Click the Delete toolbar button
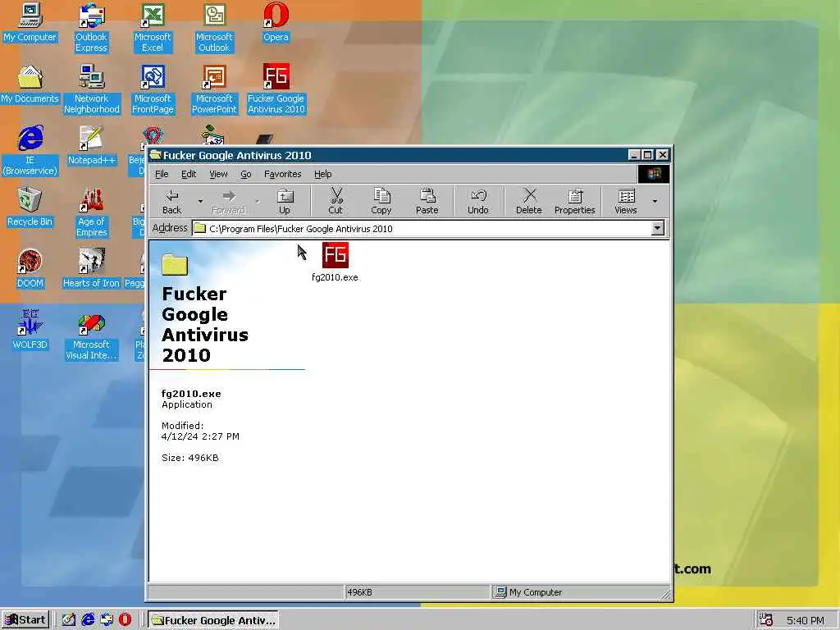Viewport: 840px width, 630px height. pyautogui.click(x=529, y=202)
